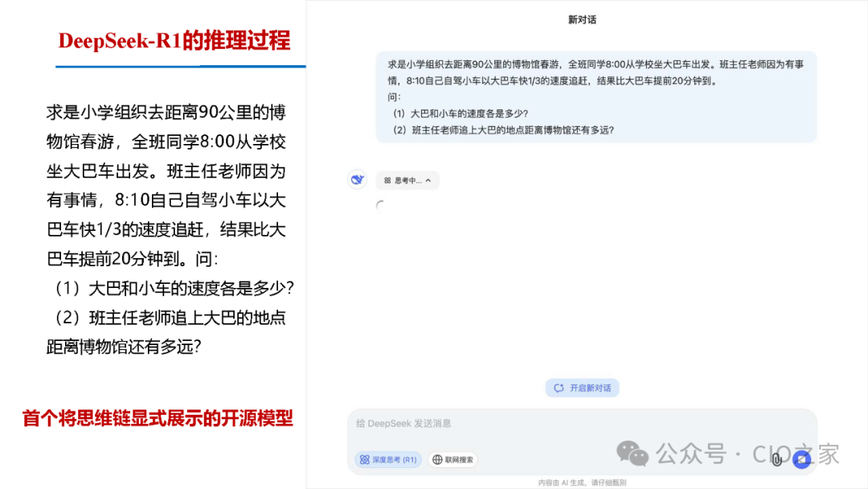The image size is (868, 489).
Task: Click the refresh icon in 开启新对话
Action: click(x=559, y=388)
